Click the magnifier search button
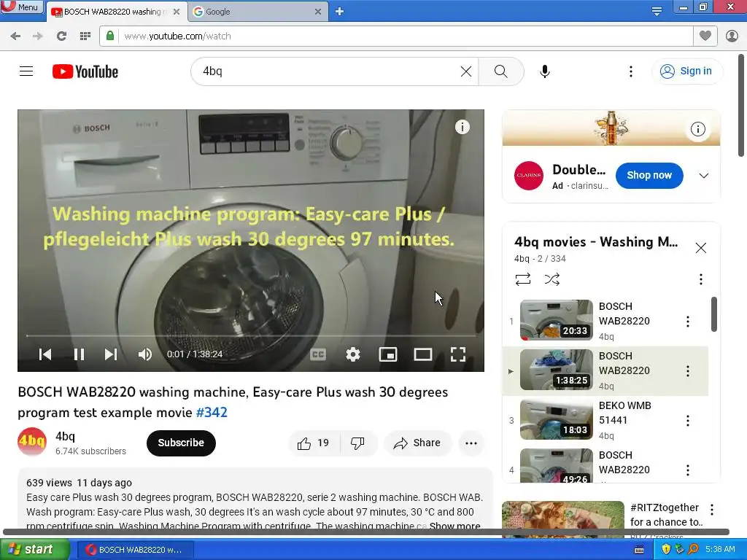The image size is (747, 560). (500, 71)
